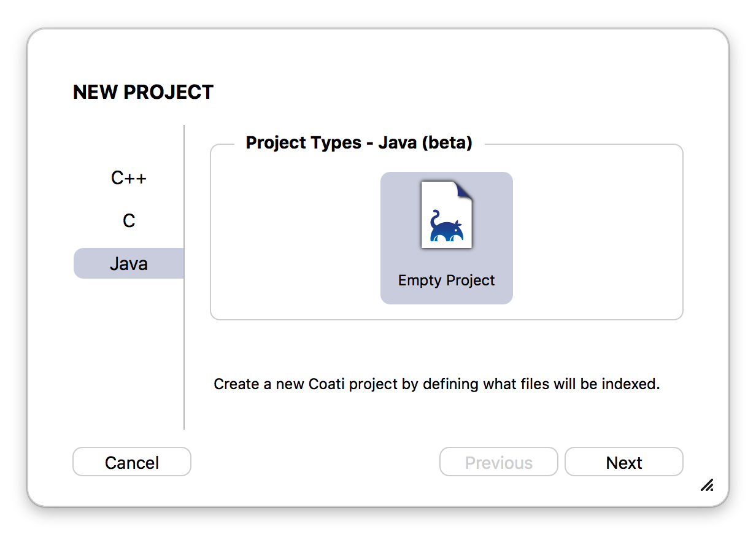Cancel the new project dialog
The height and width of the screenshot is (545, 756).
pyautogui.click(x=132, y=462)
